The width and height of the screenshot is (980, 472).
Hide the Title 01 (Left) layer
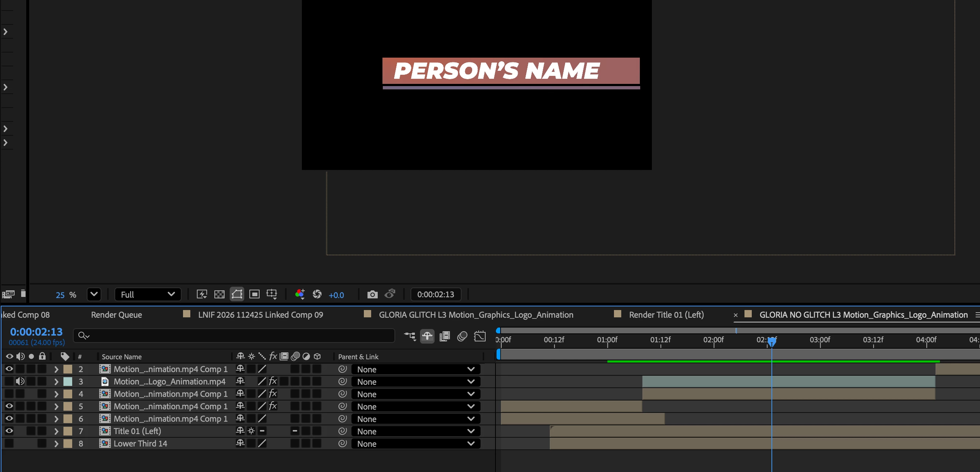coord(9,431)
